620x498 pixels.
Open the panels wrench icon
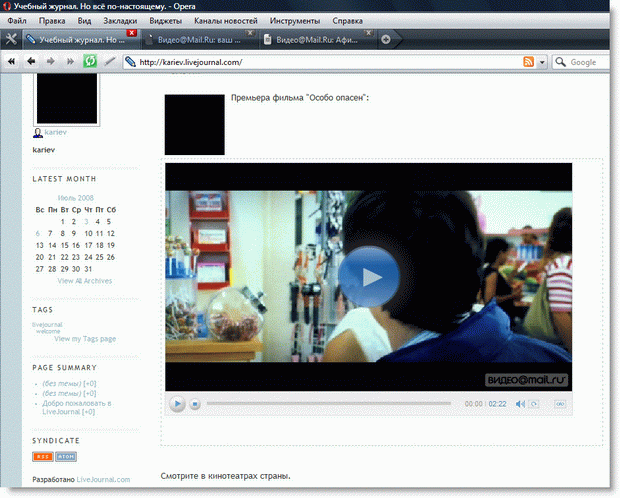tap(11, 39)
